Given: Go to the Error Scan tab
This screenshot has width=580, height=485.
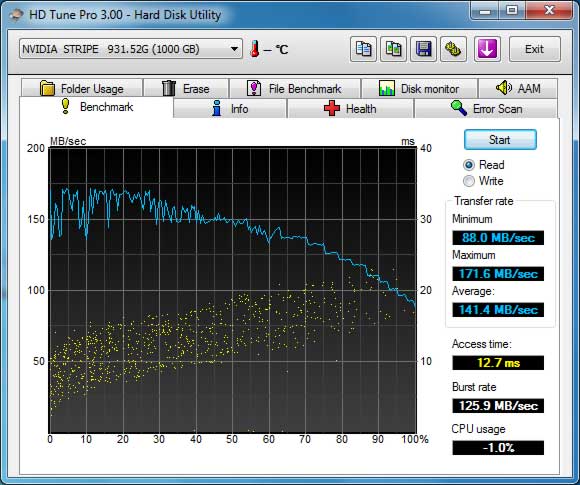Looking at the screenshot, I should pyautogui.click(x=486, y=109).
